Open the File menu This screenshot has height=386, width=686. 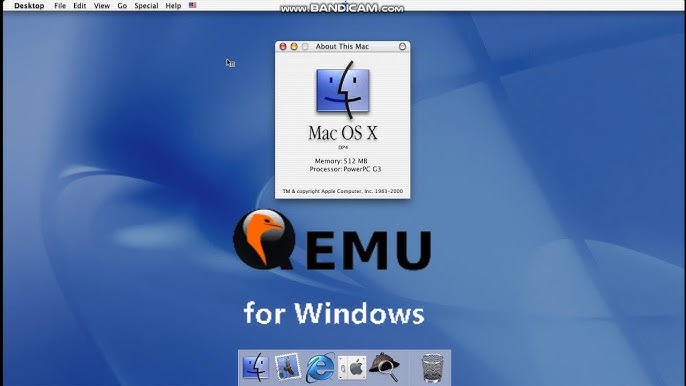(60, 6)
